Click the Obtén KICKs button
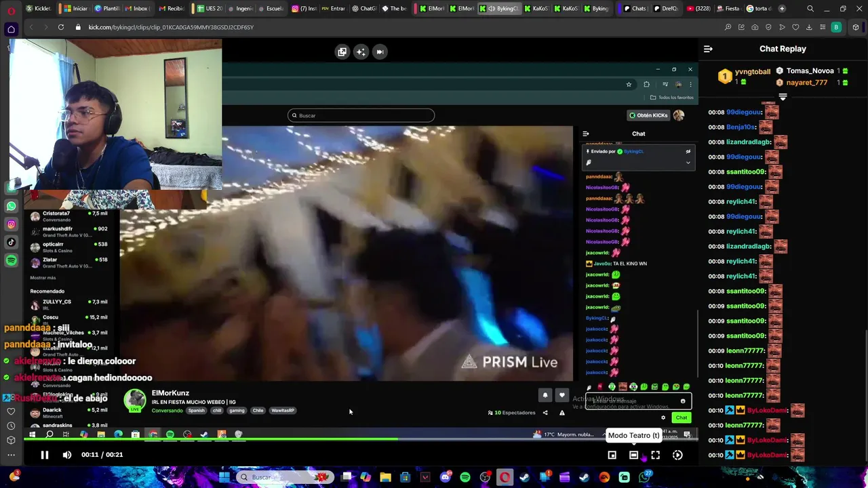The height and width of the screenshot is (488, 868). pyautogui.click(x=648, y=115)
